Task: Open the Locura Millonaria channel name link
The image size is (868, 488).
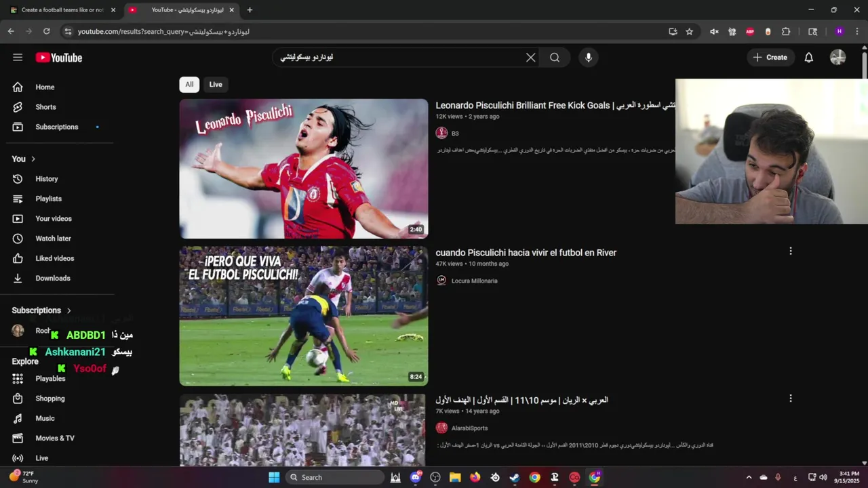Action: click(474, 281)
